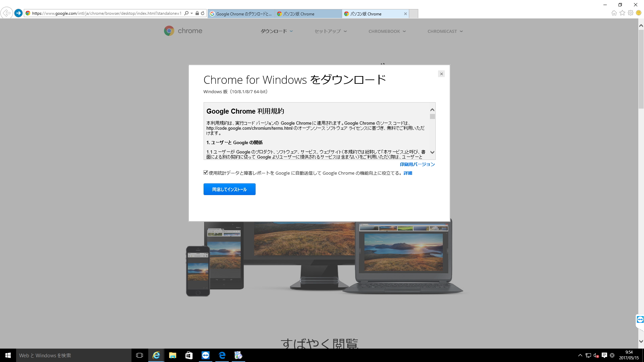Click the page scrollbar up arrow
644x362 pixels.
641,25
